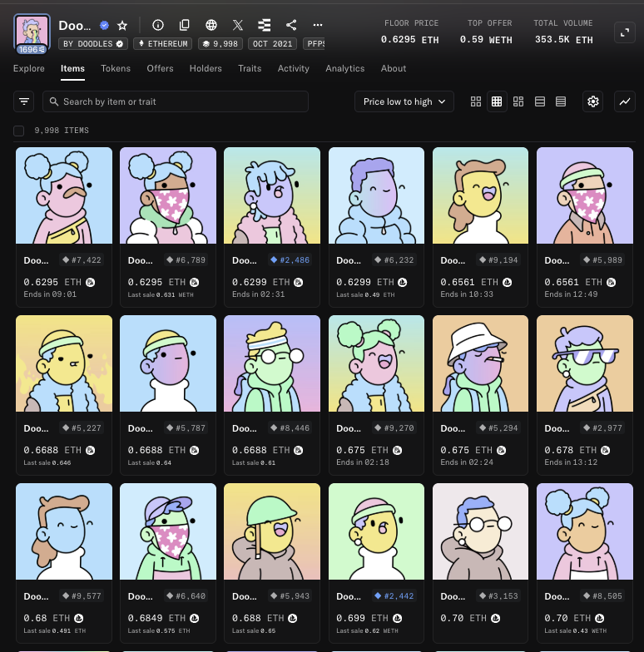Click the horizontal bars icon beside X

265,25
